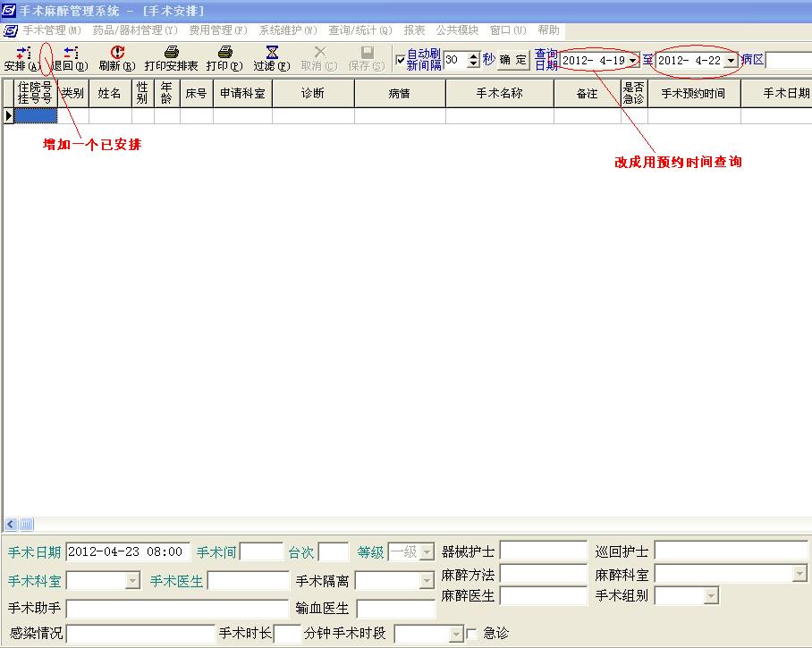Open the start date 2012-4-19 dropdown
This screenshot has height=648, width=812.
(x=633, y=61)
